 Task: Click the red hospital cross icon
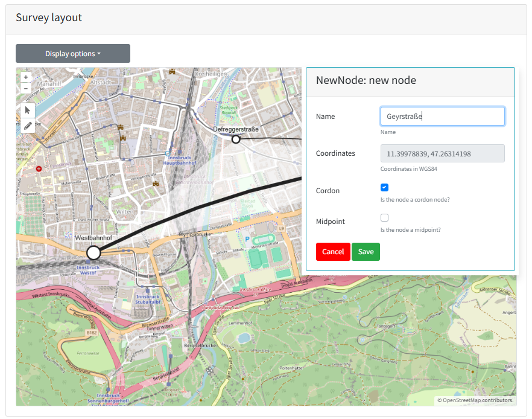[39, 169]
